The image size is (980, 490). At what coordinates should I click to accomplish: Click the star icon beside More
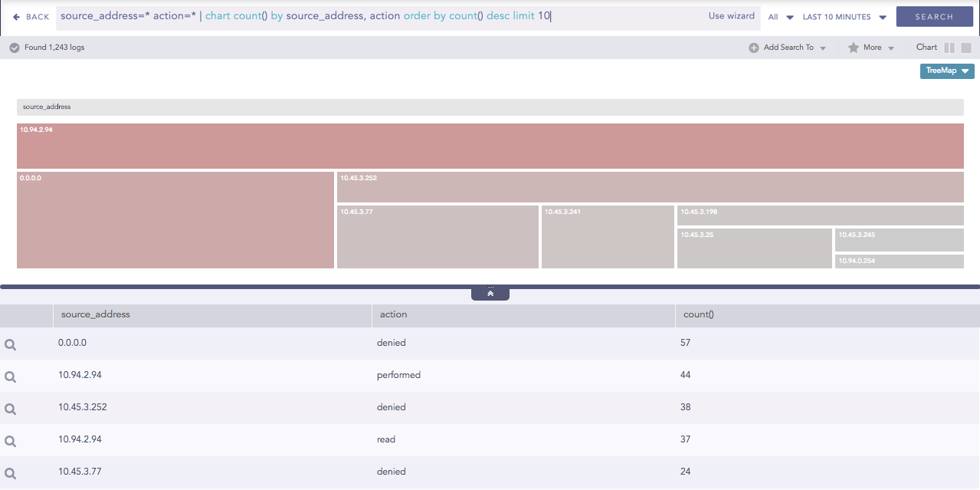(x=854, y=47)
